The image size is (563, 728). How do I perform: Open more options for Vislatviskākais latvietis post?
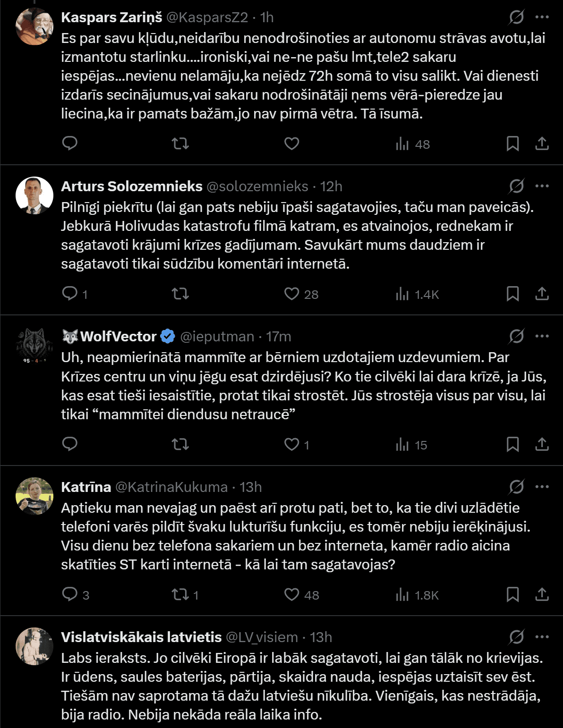click(542, 637)
